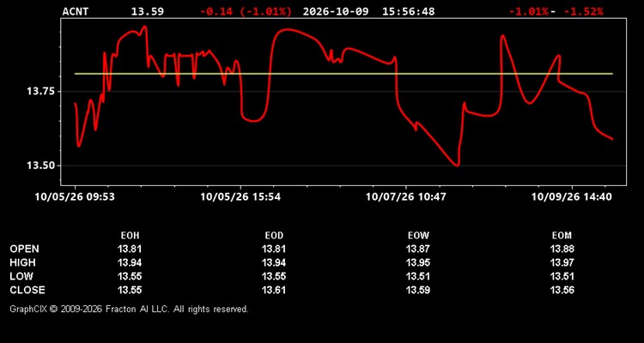Image resolution: width=644 pixels, height=343 pixels.
Task: Click EOH open value 13.81
Action: click(130, 249)
